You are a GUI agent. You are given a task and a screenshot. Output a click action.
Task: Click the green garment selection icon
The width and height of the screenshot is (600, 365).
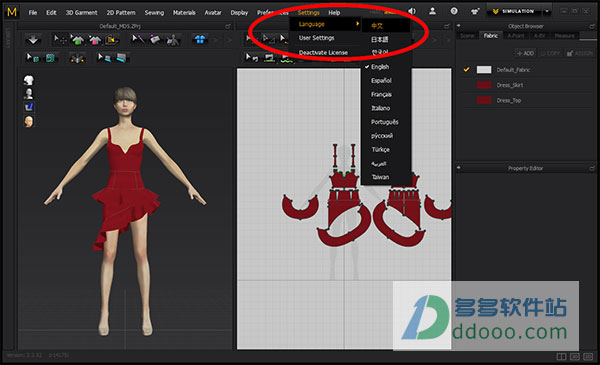coord(78,39)
